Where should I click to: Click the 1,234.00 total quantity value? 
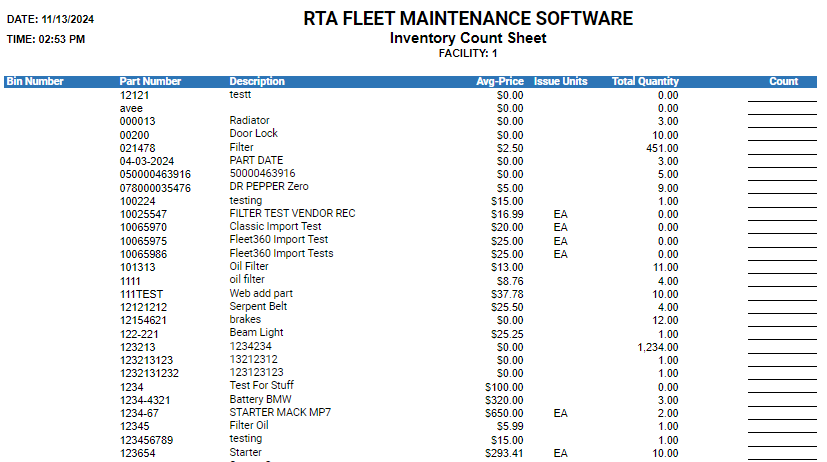tap(657, 347)
